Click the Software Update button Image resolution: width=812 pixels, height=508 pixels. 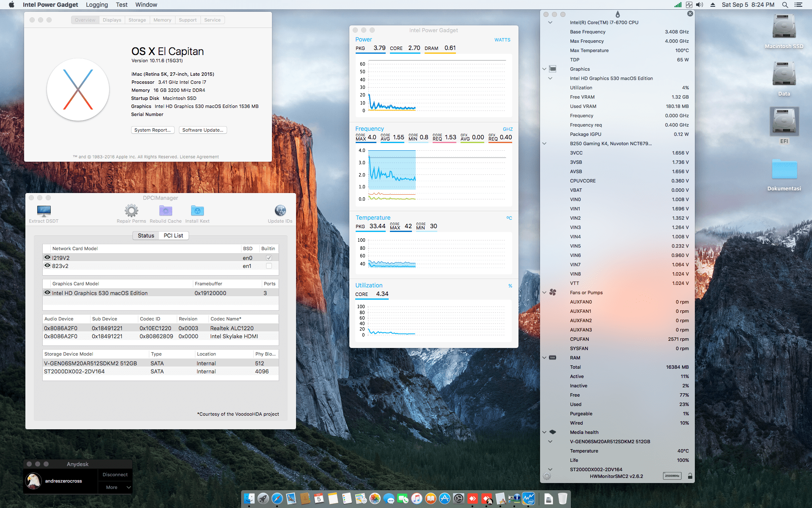click(203, 130)
